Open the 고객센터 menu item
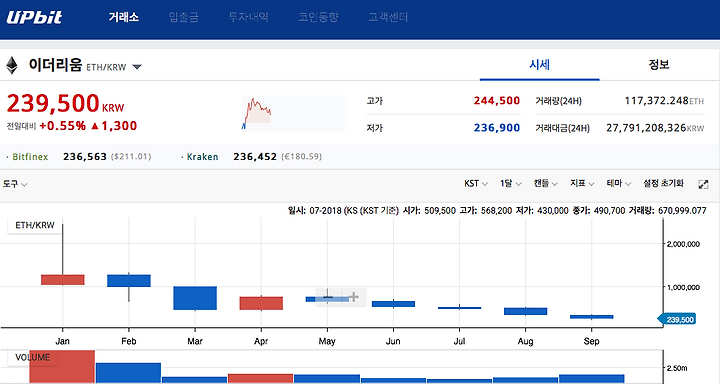The image size is (720, 384). pos(388,17)
